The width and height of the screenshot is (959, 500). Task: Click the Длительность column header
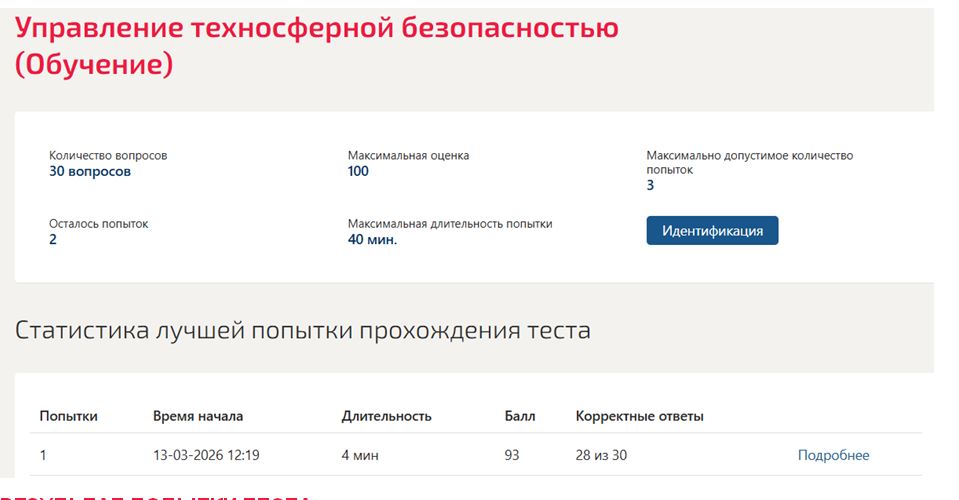(x=387, y=416)
